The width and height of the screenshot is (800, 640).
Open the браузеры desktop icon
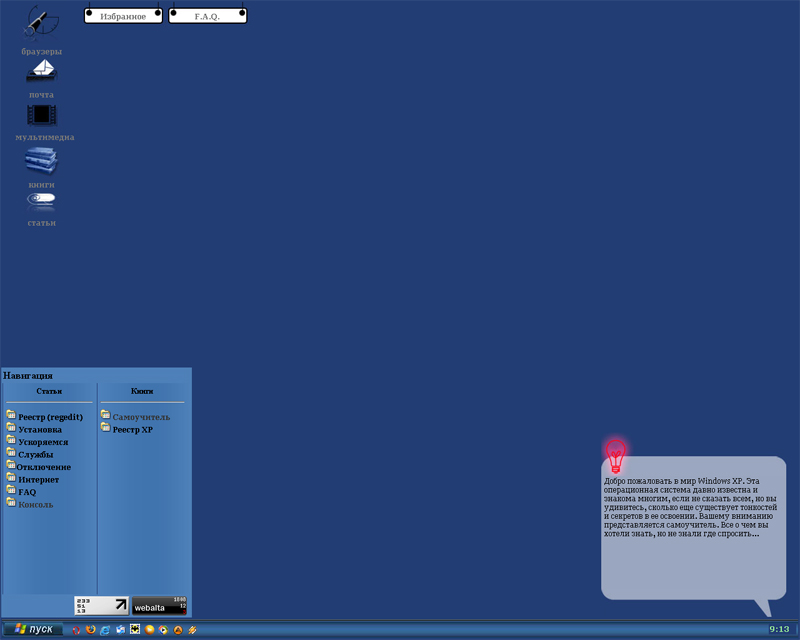click(41, 23)
